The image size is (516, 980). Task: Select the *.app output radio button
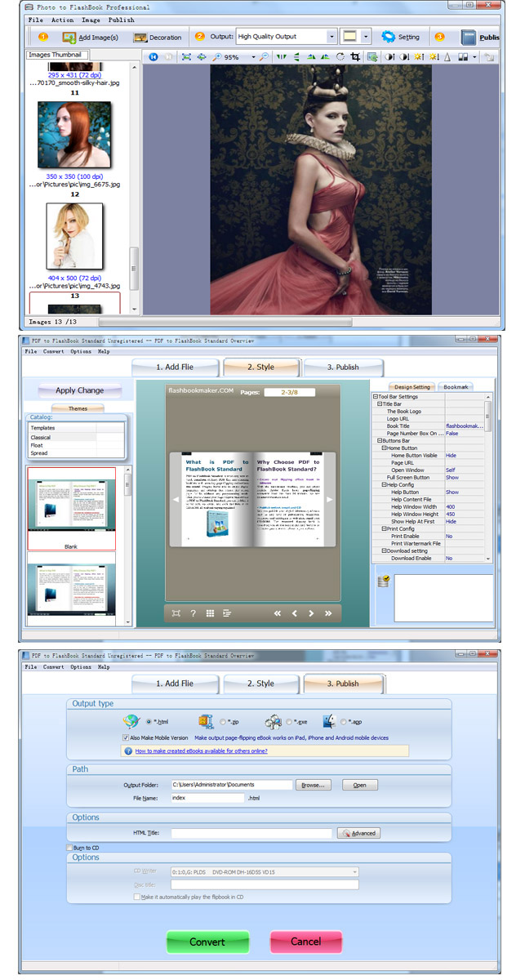point(343,722)
